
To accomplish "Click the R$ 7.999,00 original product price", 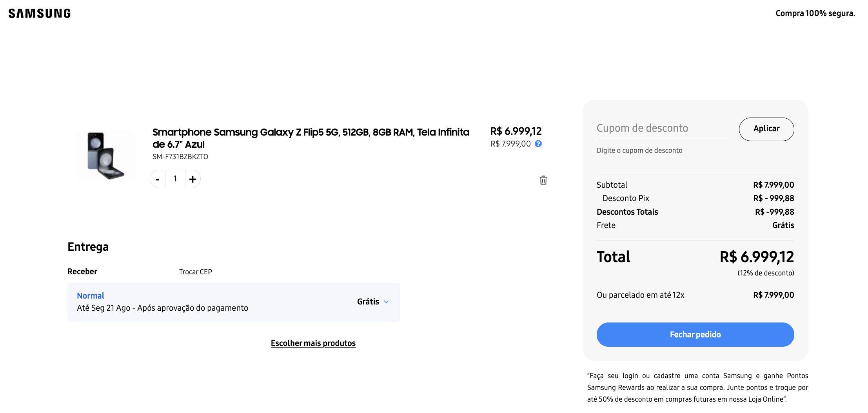I will [510, 144].
